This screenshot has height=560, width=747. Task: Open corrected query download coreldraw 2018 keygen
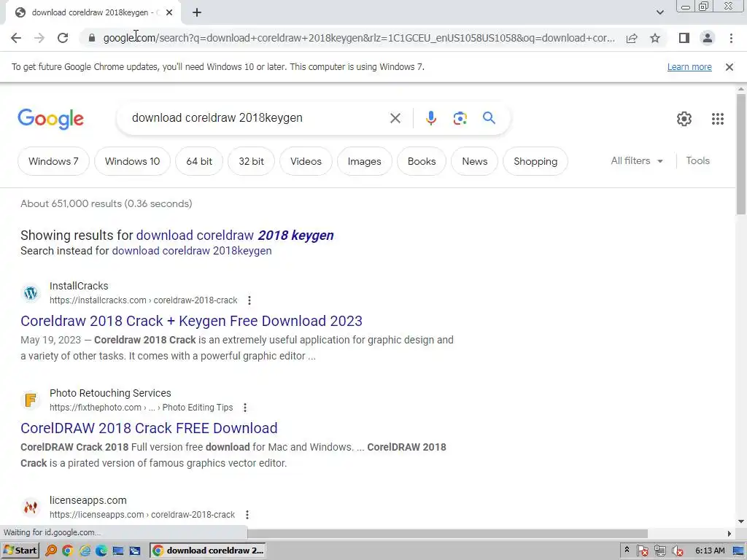(235, 236)
